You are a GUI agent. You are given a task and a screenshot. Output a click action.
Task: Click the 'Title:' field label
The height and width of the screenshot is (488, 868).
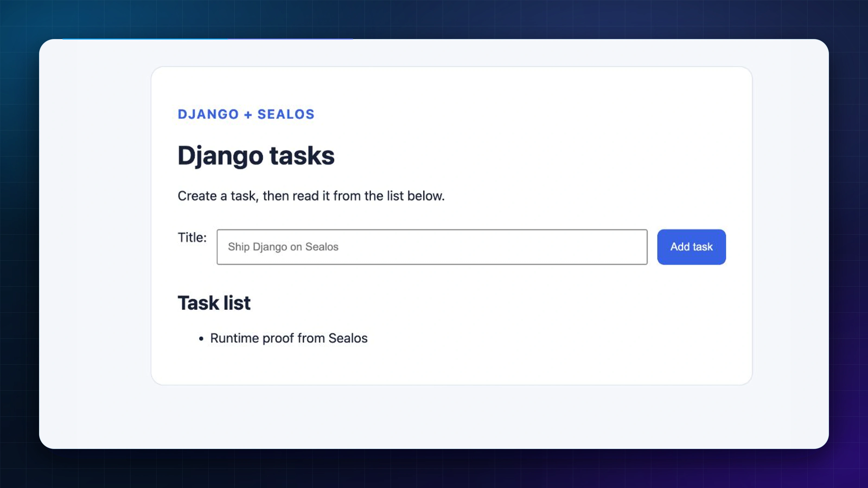point(192,237)
